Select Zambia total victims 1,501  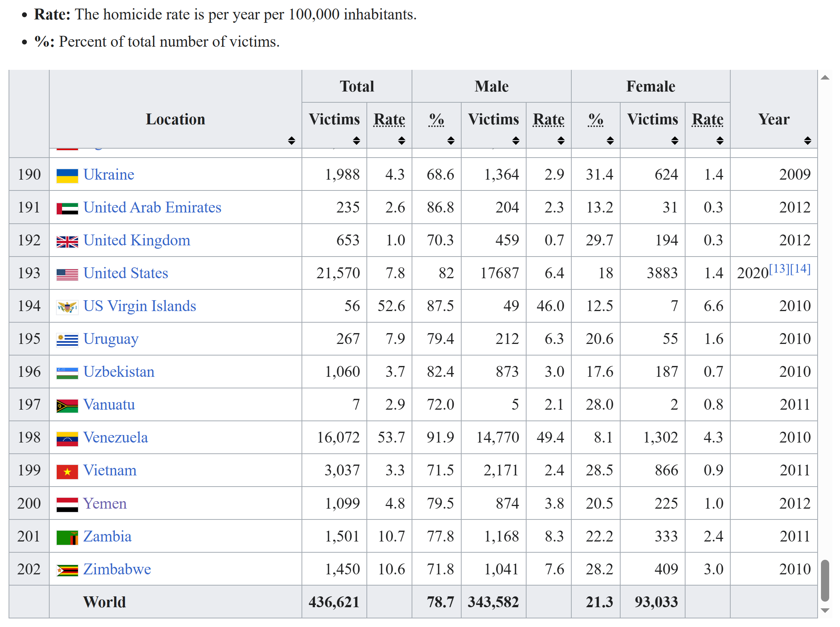coord(342,536)
